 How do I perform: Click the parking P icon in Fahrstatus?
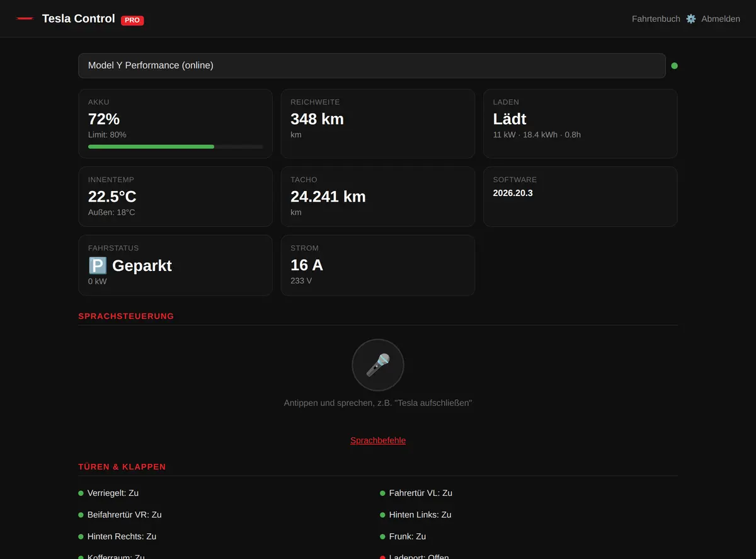point(98,265)
